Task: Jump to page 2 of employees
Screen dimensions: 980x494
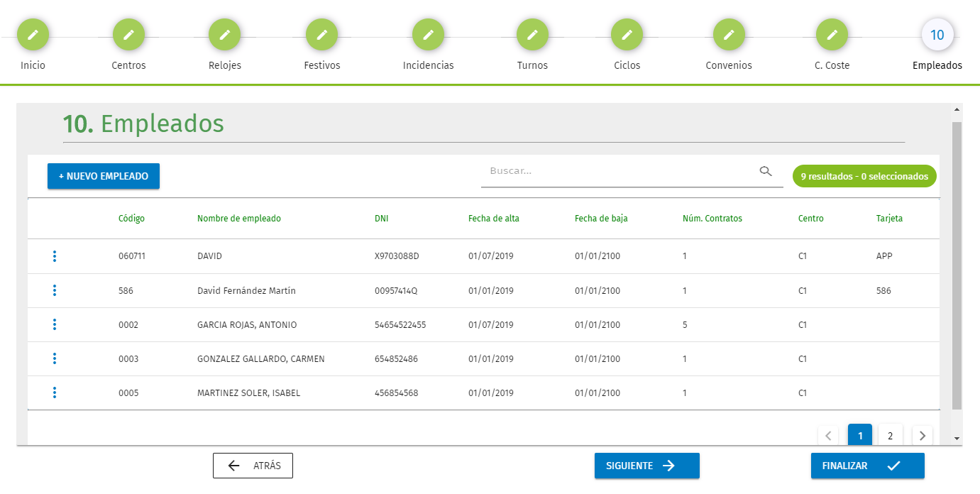Action: [x=891, y=435]
